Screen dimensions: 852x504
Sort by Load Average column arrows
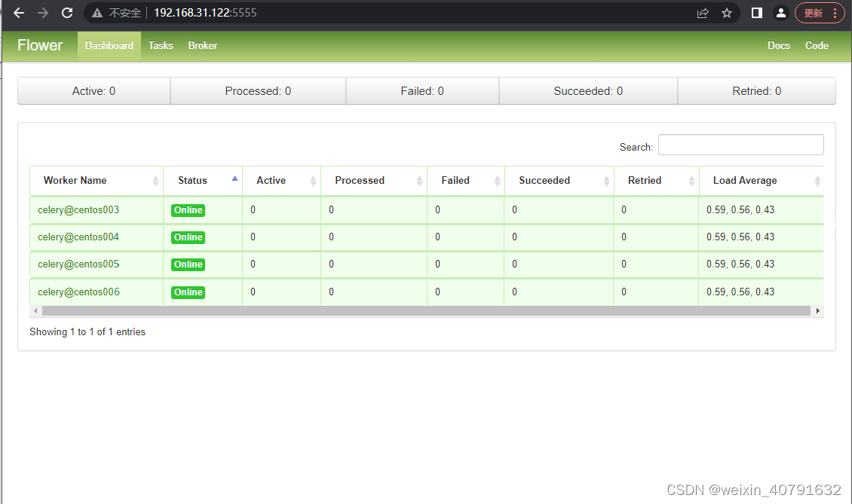[x=817, y=181]
